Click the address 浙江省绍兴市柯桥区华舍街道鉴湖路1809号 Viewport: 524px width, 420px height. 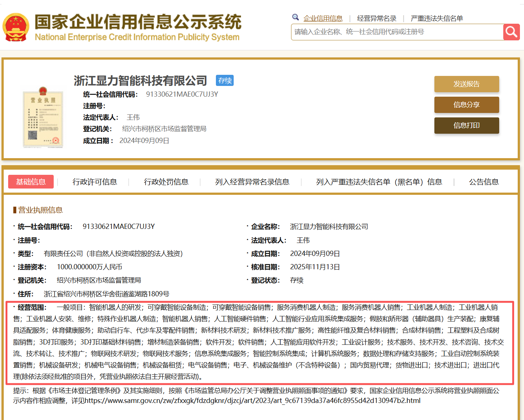coord(107,294)
